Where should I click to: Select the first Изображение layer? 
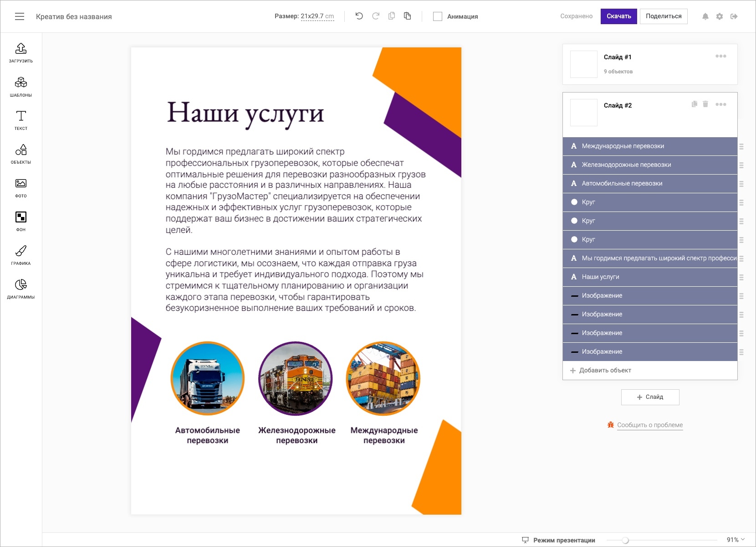650,296
